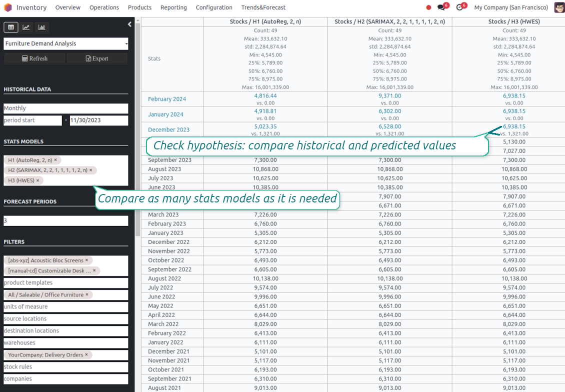The width and height of the screenshot is (565, 392).
Task: Open the messages chat icon
Action: 441,7
